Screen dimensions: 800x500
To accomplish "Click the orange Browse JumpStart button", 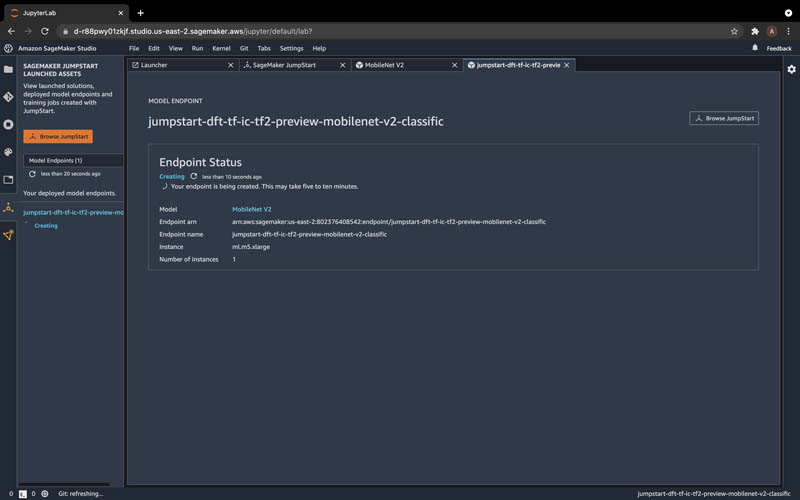I will (x=58, y=136).
